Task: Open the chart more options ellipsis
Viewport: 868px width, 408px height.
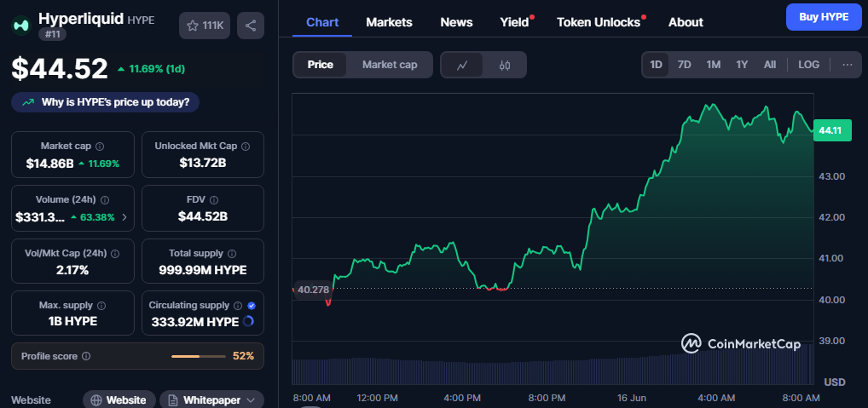Action: [x=848, y=65]
